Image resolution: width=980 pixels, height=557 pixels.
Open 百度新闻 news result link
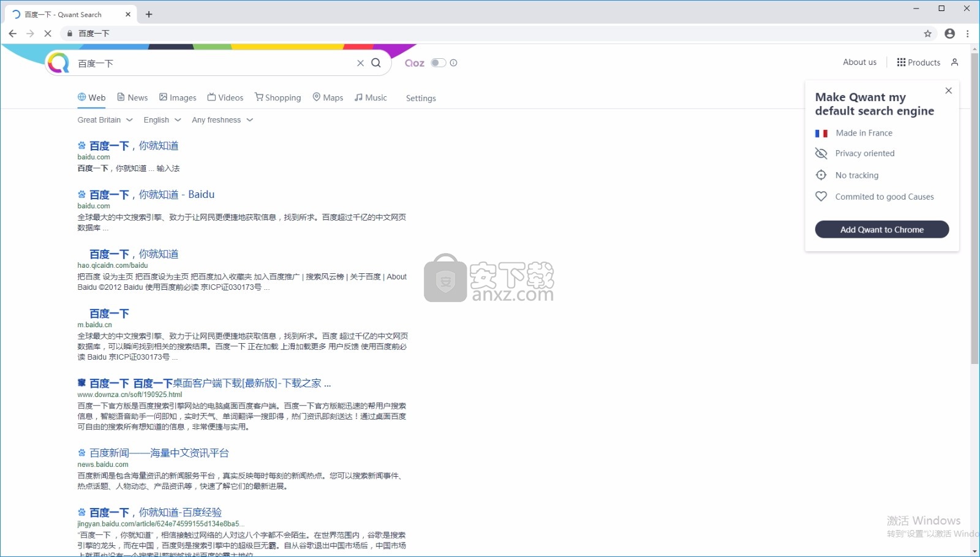tap(159, 453)
